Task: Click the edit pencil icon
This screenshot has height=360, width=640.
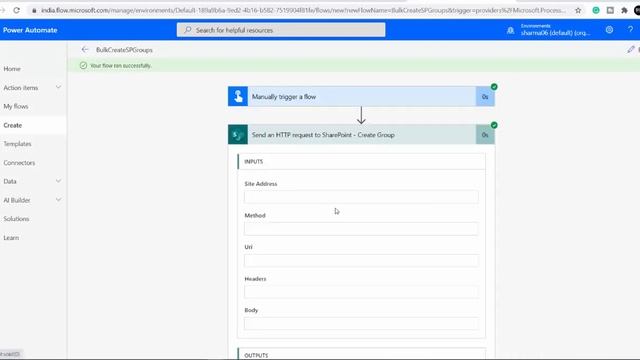Action: tap(631, 49)
